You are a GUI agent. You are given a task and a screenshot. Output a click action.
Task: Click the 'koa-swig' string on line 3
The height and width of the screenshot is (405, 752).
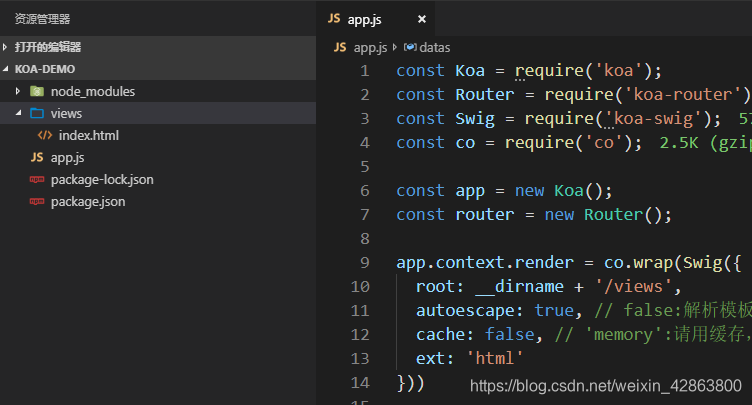click(653, 119)
